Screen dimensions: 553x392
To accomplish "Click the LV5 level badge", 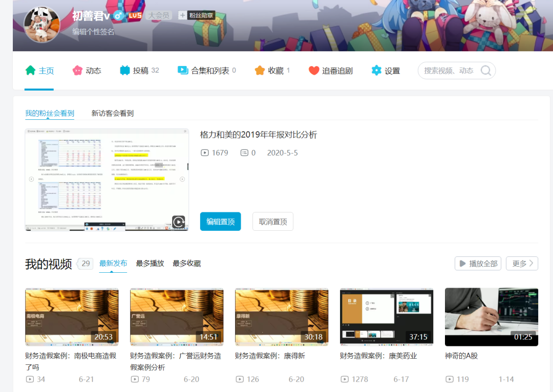I will point(135,15).
